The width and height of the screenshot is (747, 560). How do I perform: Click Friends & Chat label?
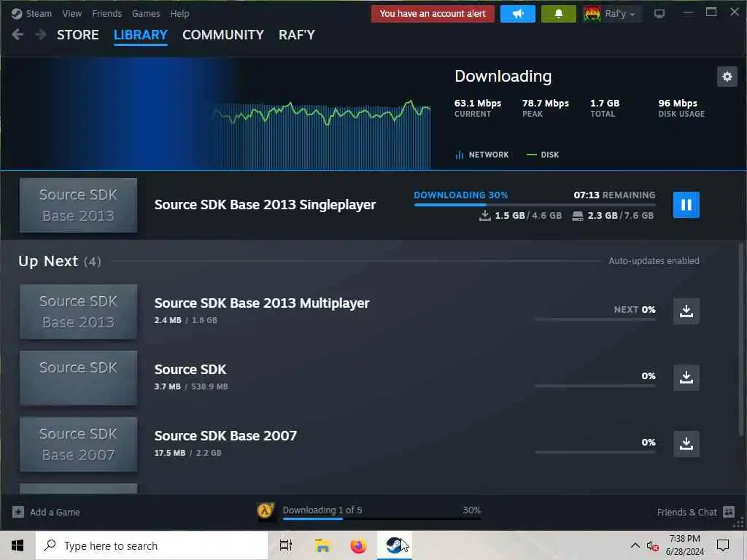pyautogui.click(x=686, y=513)
